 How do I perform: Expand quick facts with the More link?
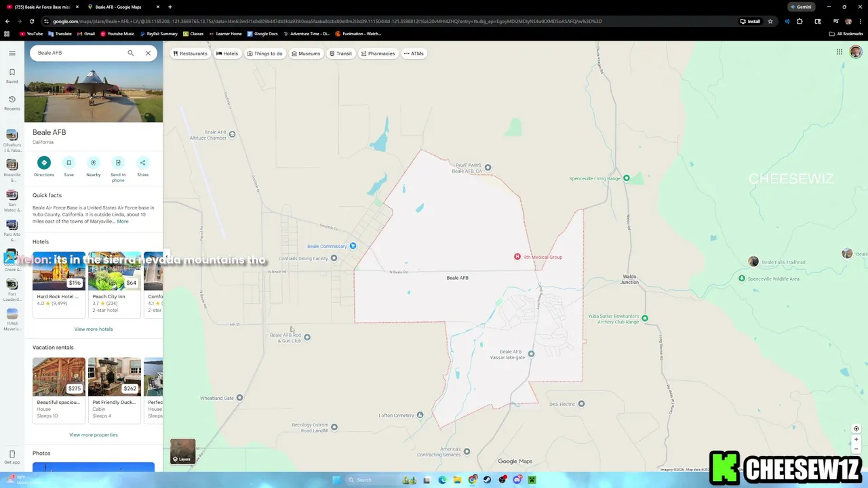(122, 222)
